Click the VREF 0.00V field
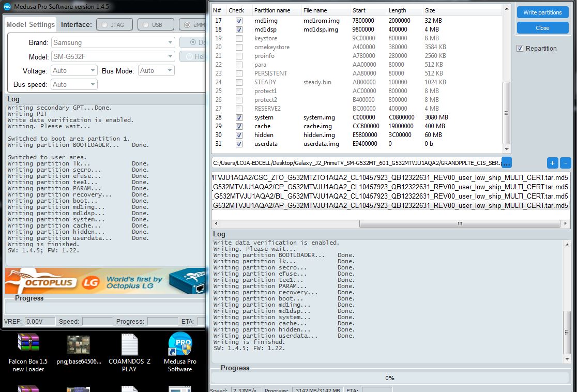The image size is (577, 392). click(x=40, y=321)
